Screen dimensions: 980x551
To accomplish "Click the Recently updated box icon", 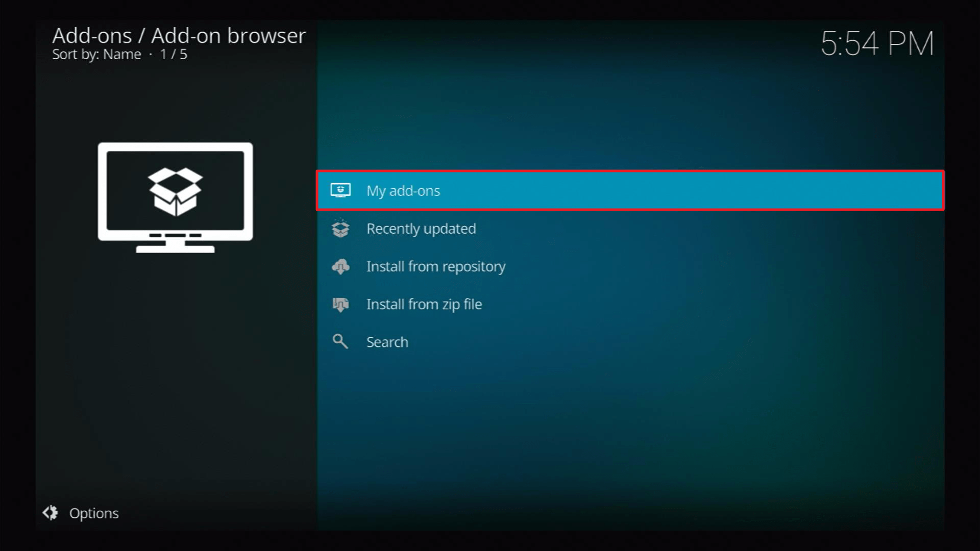I will (x=340, y=228).
